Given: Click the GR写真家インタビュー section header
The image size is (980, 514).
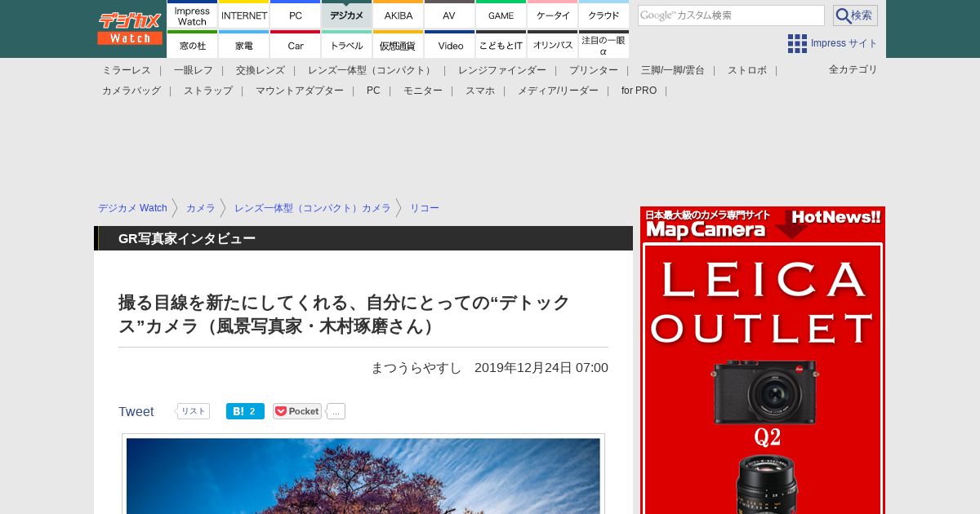Looking at the screenshot, I should 187,238.
